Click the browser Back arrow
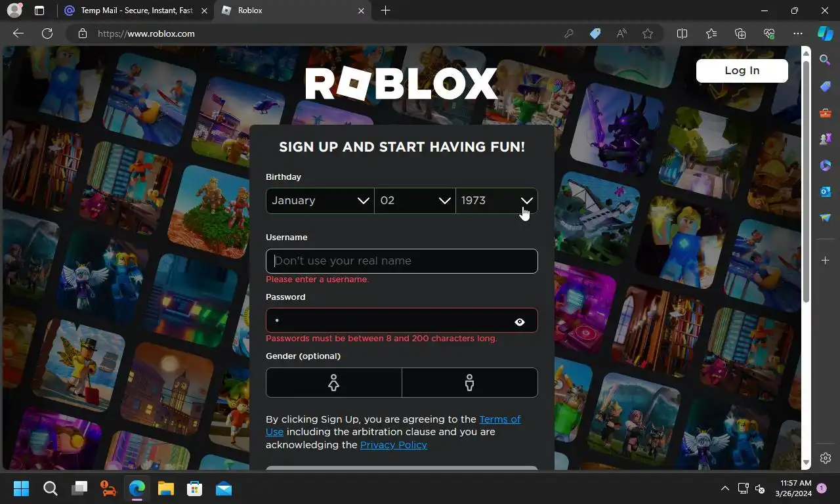840x504 pixels. click(x=18, y=33)
